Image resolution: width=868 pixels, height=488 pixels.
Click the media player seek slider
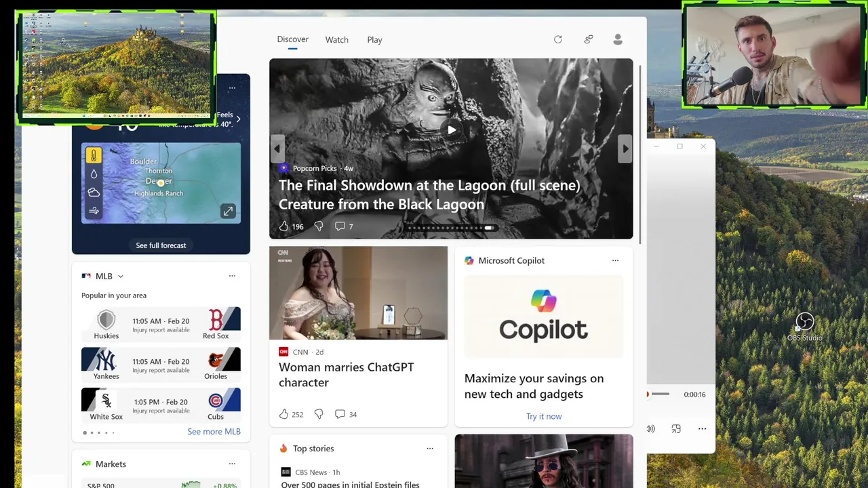tap(658, 394)
